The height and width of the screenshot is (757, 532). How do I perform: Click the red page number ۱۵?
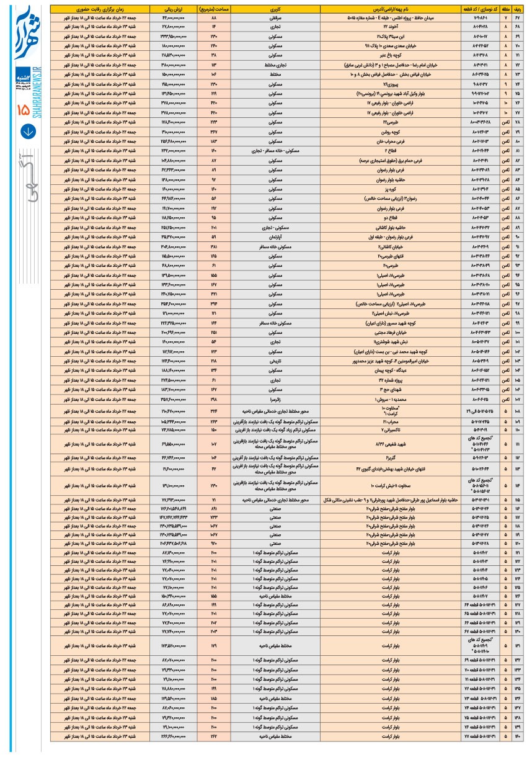[x=23, y=110]
